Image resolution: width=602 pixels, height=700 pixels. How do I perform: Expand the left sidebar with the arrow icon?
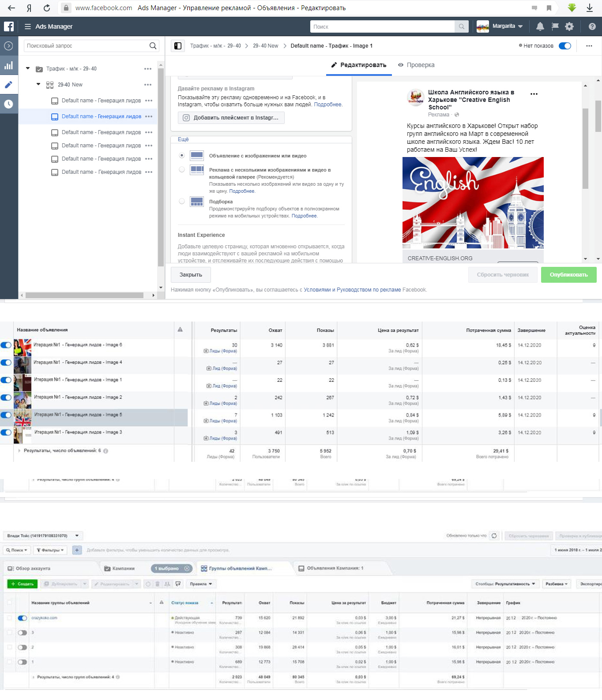(x=8, y=46)
